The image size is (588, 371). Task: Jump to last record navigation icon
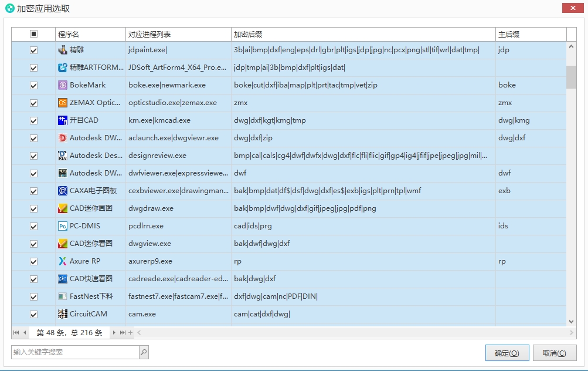coord(123,332)
